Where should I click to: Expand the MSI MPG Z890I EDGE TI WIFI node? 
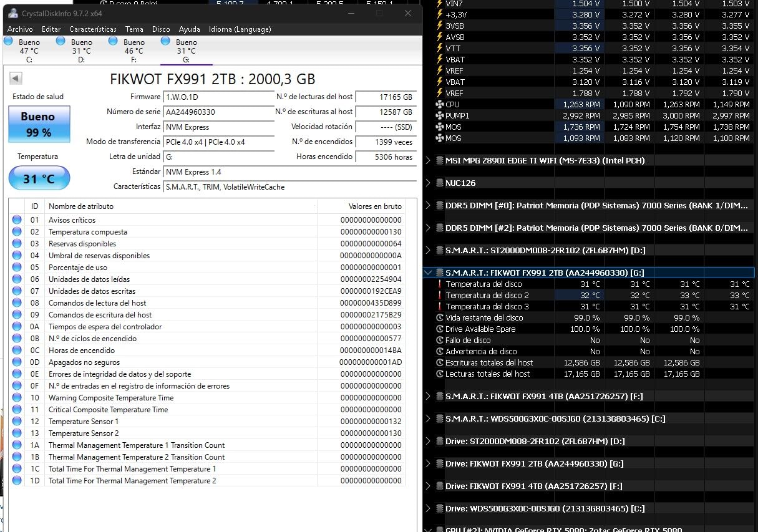pyautogui.click(x=428, y=160)
